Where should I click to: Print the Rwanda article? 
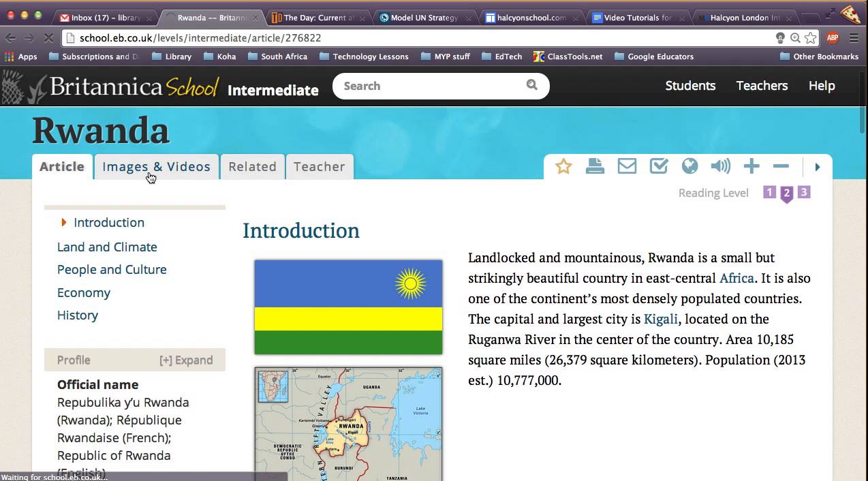595,166
